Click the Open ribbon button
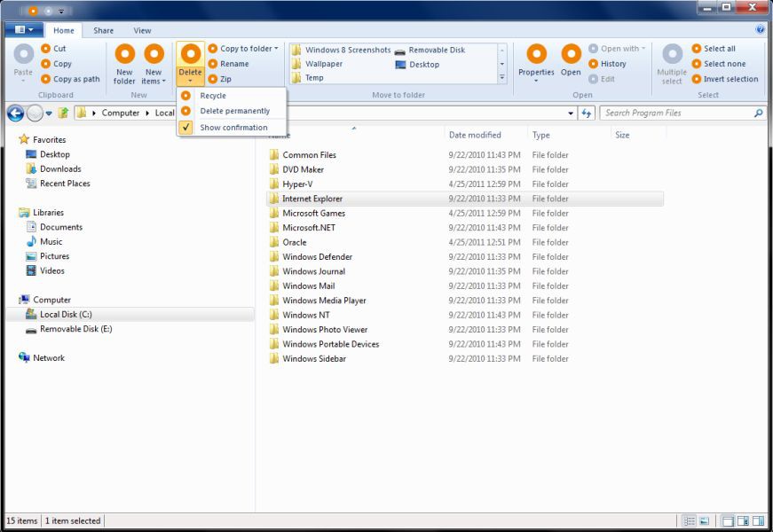Viewport: 773px width, 532px height. [571, 60]
